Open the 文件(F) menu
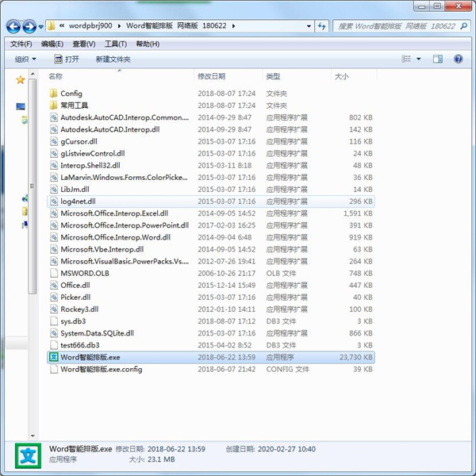This screenshot has height=476, width=476. [x=21, y=44]
